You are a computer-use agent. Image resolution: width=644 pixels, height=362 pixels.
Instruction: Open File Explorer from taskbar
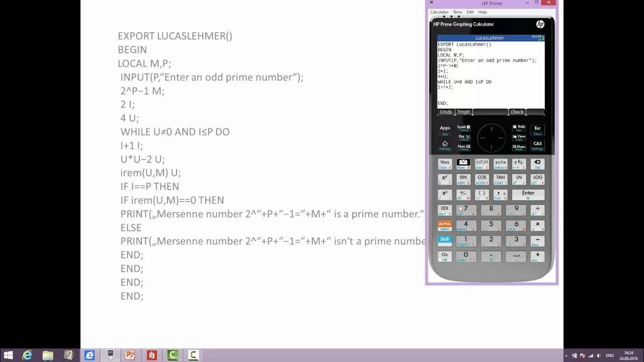click(x=48, y=355)
